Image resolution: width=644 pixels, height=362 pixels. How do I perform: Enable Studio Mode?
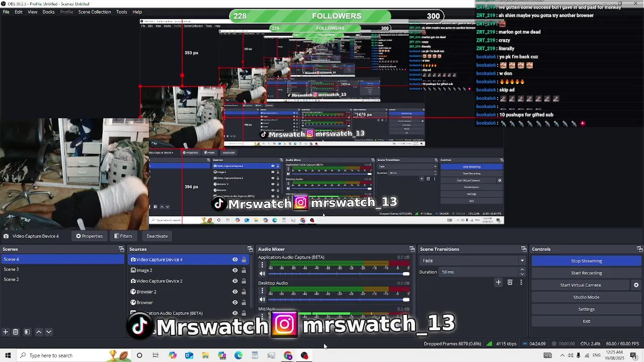click(586, 297)
